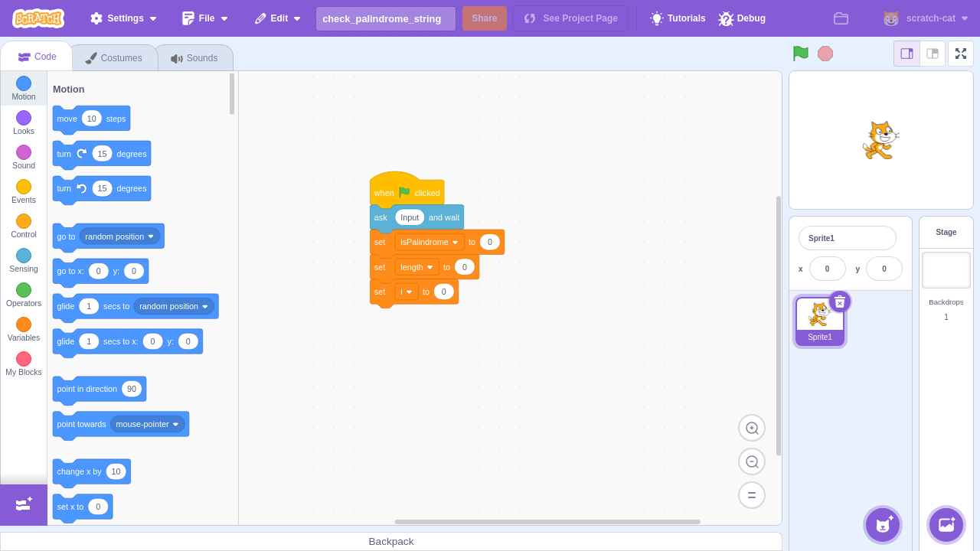This screenshot has height=551, width=980.
Task: Open the length variable dropdown
Action: (417, 267)
